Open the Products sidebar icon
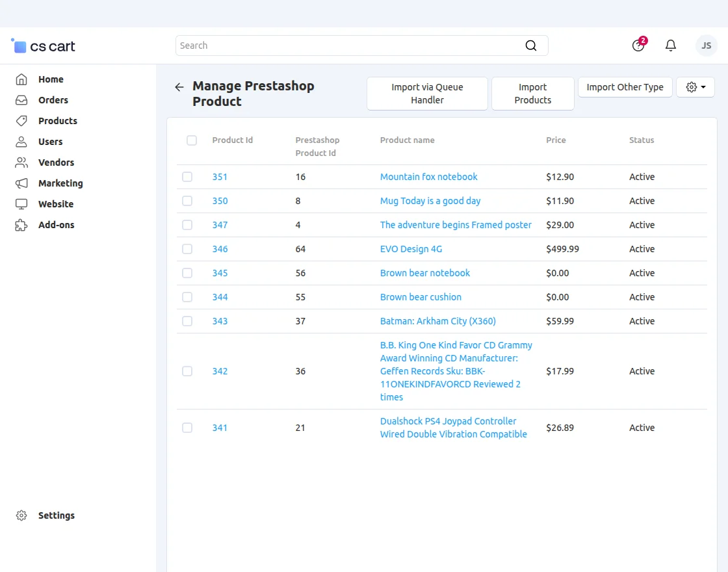728x572 pixels. pyautogui.click(x=21, y=120)
